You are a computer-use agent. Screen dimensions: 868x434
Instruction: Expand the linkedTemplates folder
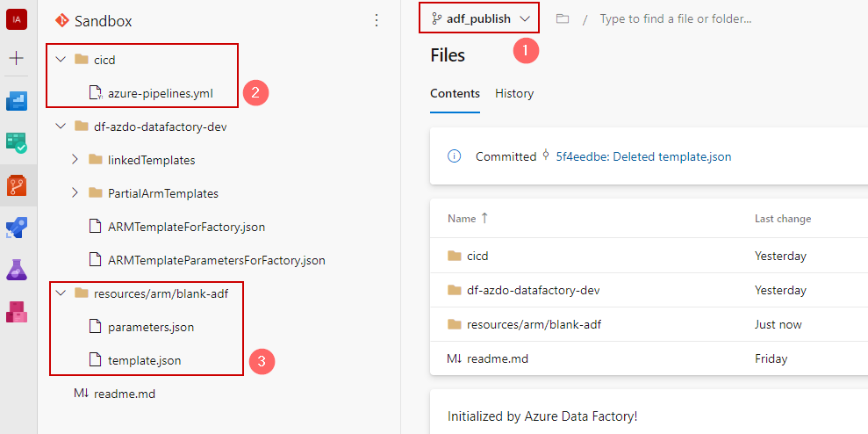(x=75, y=160)
